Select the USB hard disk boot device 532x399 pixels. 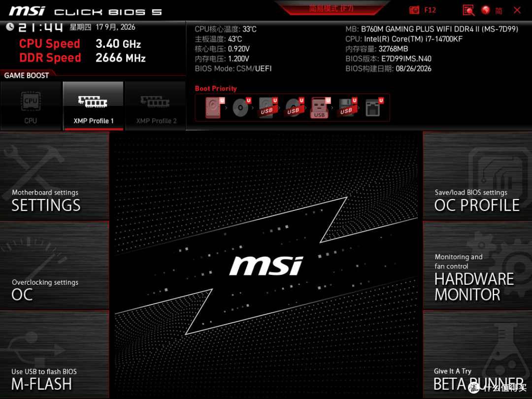pos(267,107)
